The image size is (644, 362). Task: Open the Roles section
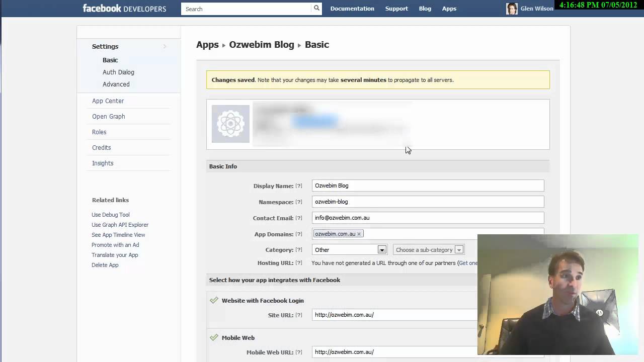coord(99,132)
